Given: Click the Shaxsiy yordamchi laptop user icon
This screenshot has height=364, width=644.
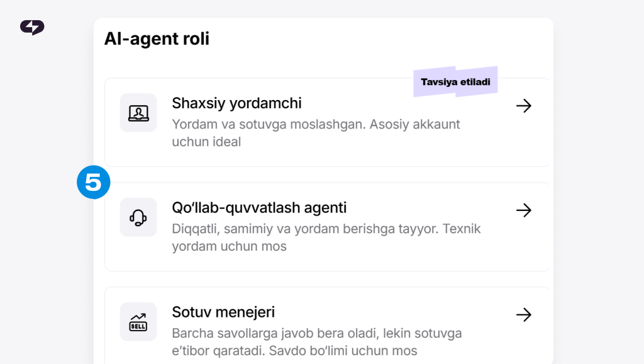Looking at the screenshot, I should 138,113.
